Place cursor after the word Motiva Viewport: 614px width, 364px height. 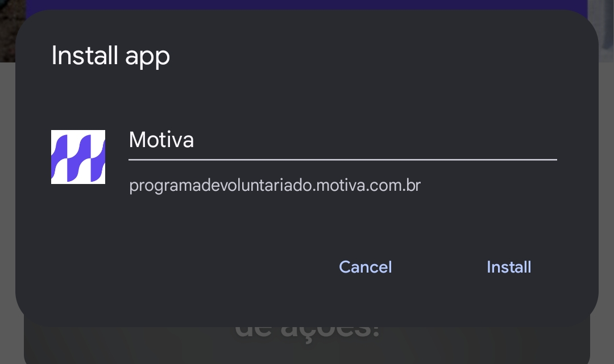tap(196, 140)
